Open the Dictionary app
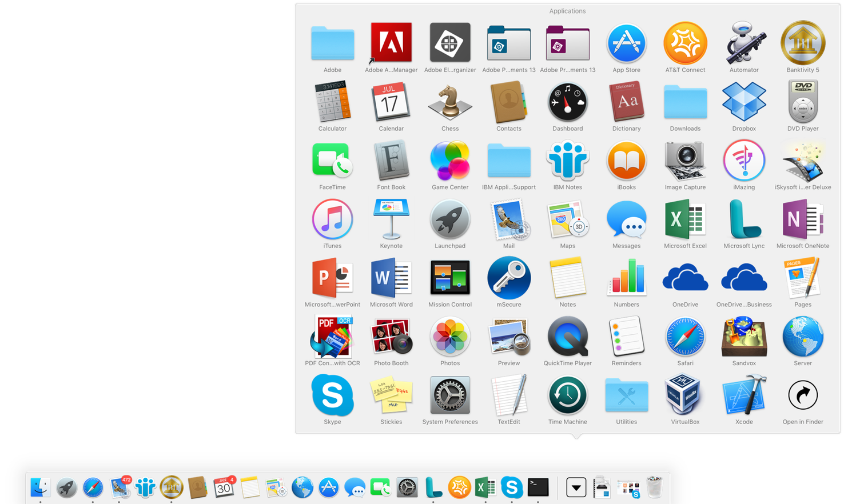This screenshot has height=504, width=844. point(627,102)
